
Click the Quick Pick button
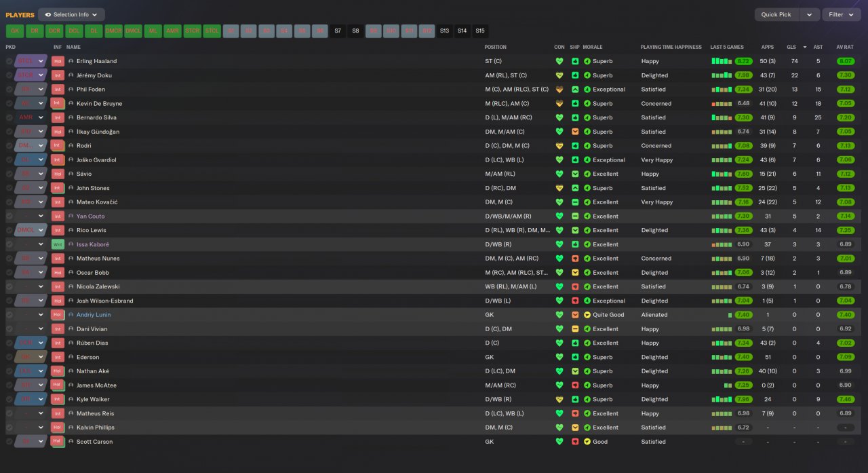coord(776,14)
